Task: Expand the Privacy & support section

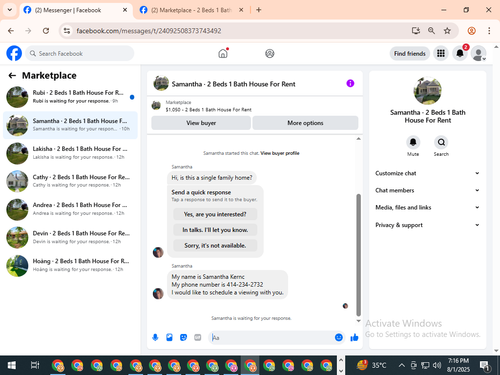Action: pyautogui.click(x=427, y=225)
